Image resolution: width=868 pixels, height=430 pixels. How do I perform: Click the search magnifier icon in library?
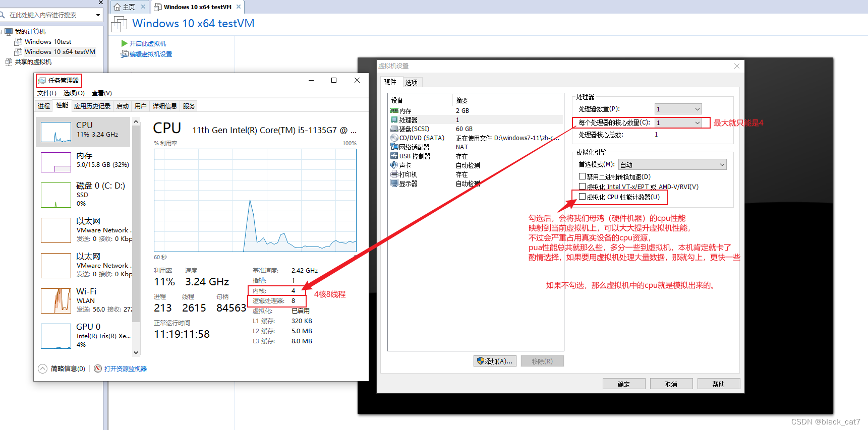(3, 15)
